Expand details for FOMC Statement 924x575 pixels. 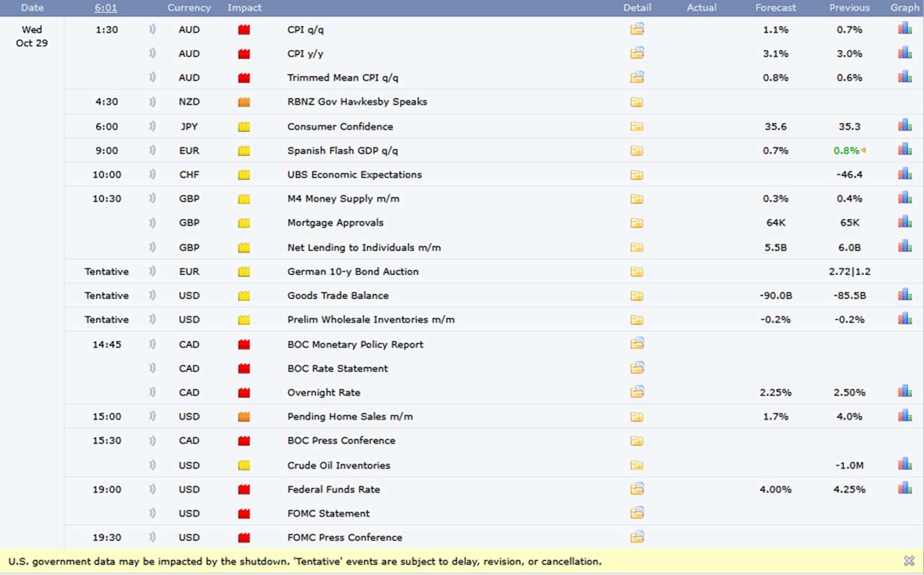[637, 513]
